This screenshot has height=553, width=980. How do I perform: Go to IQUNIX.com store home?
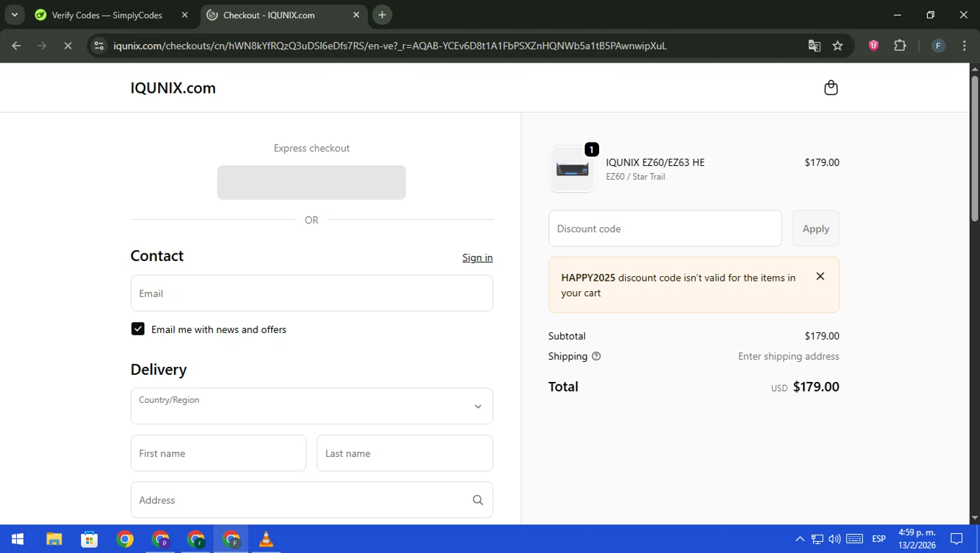pos(173,87)
